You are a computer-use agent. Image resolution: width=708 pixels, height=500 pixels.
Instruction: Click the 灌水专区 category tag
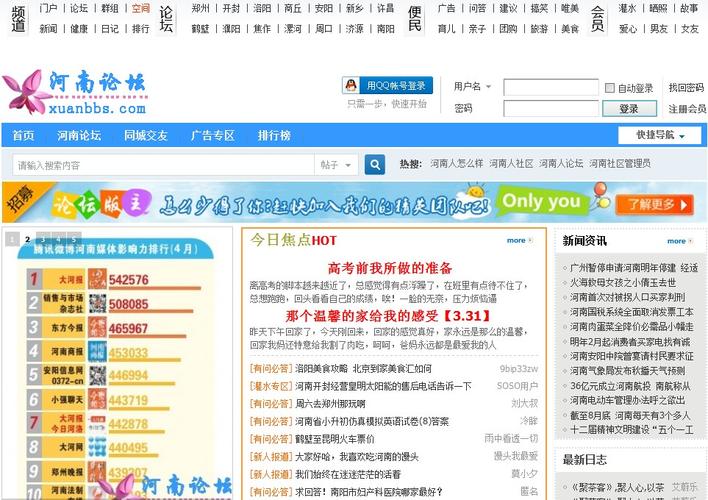click(x=271, y=386)
